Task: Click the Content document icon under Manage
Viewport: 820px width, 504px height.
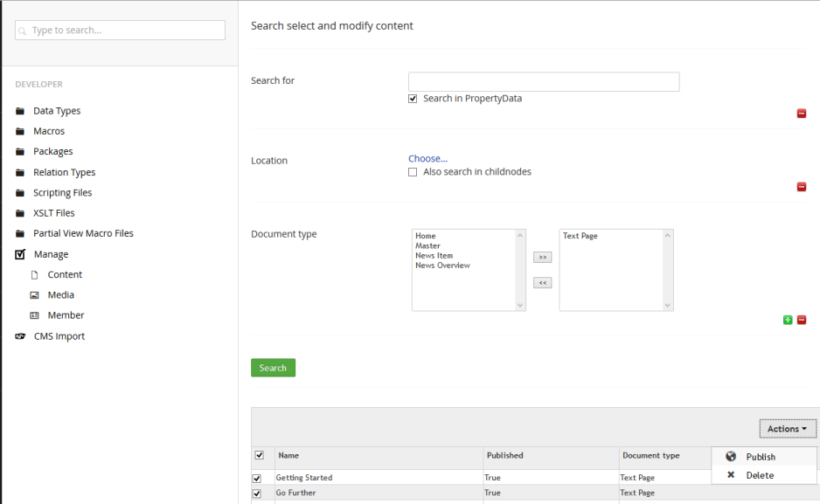Action: pos(35,274)
